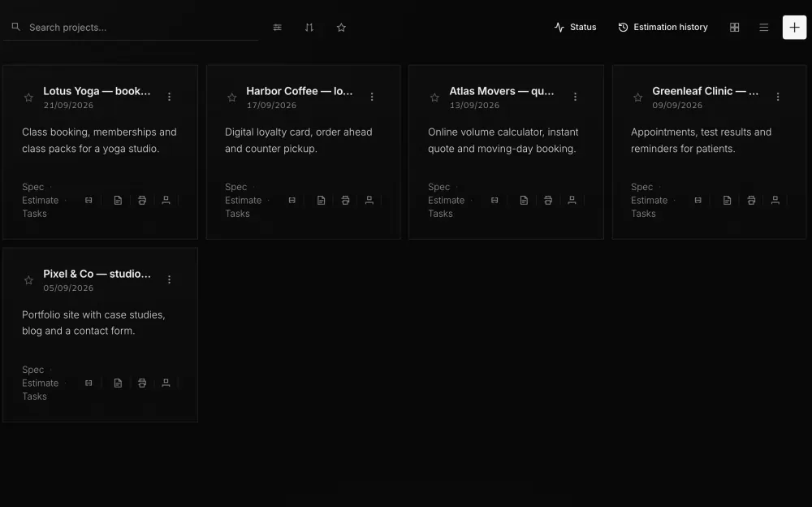Favorite the Harbor Coffee project
Viewport: 812px width, 507px height.
tap(232, 97)
